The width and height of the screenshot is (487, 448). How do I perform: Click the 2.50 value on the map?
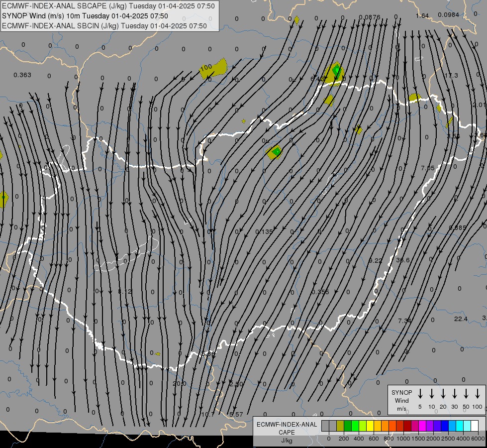236,384
